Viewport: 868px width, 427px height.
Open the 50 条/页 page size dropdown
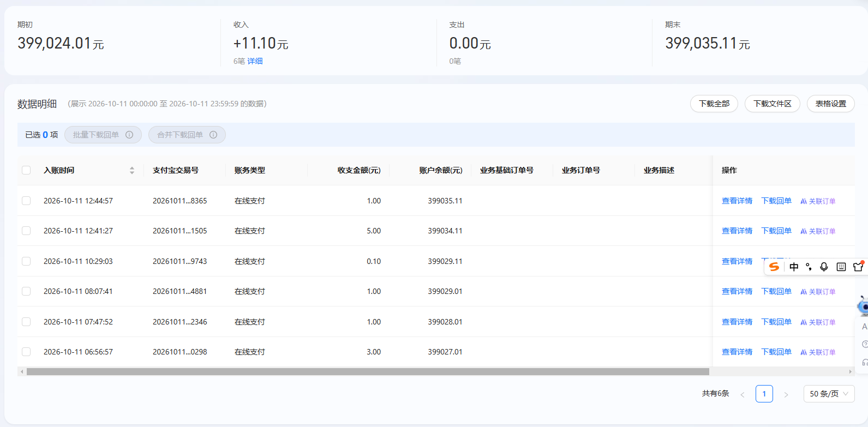click(829, 394)
